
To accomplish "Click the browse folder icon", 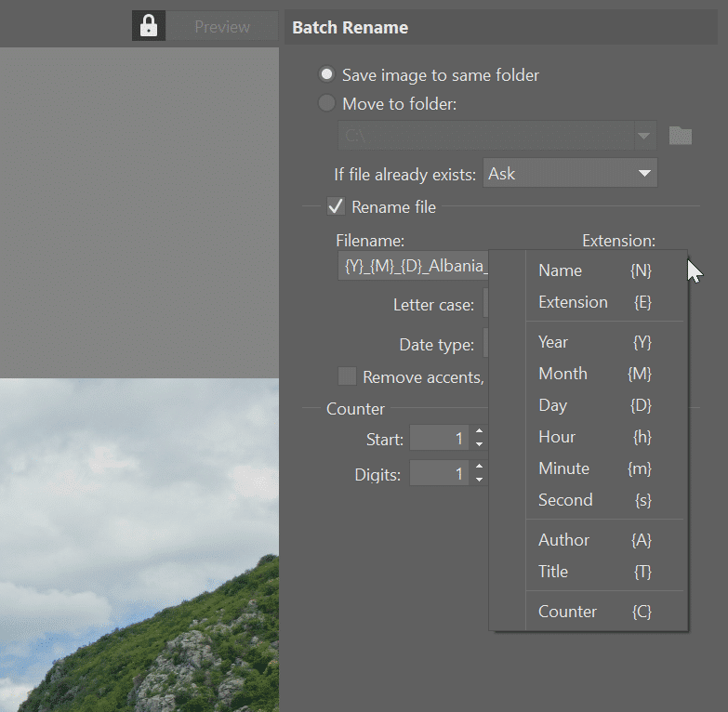I will [x=681, y=136].
